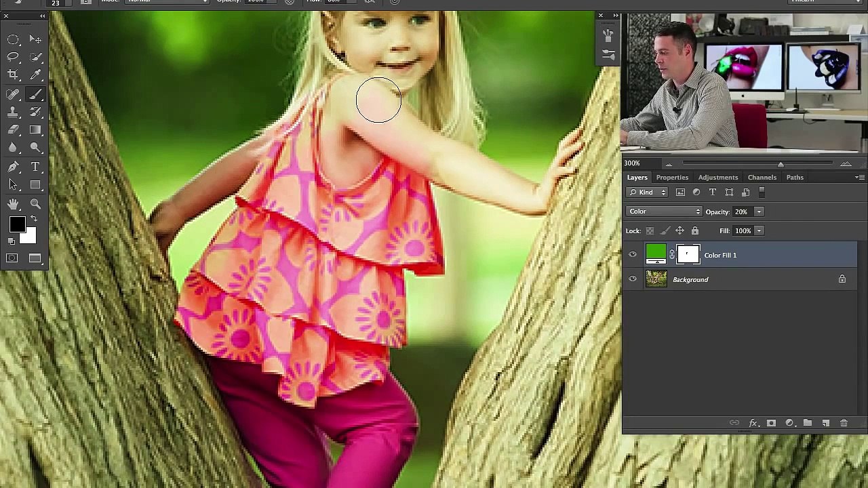868x488 pixels.
Task: Select the Quick Selection tool
Action: [x=35, y=57]
